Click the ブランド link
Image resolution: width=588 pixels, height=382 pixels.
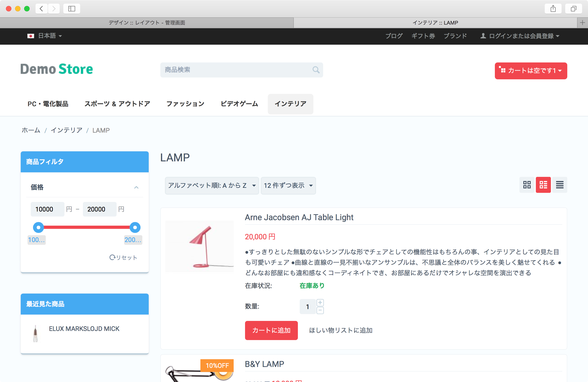click(455, 36)
